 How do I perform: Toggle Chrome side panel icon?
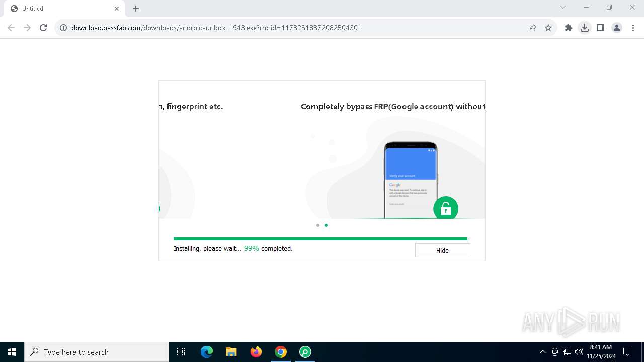coord(601,28)
